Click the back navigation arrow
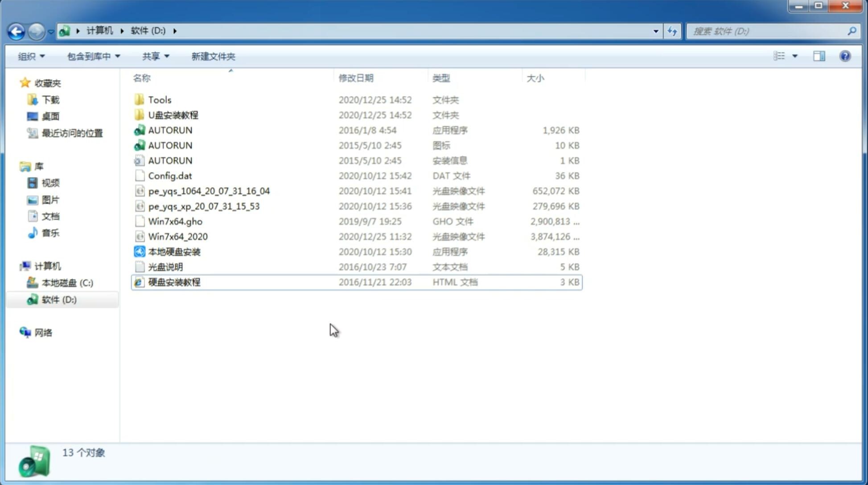 [x=16, y=30]
